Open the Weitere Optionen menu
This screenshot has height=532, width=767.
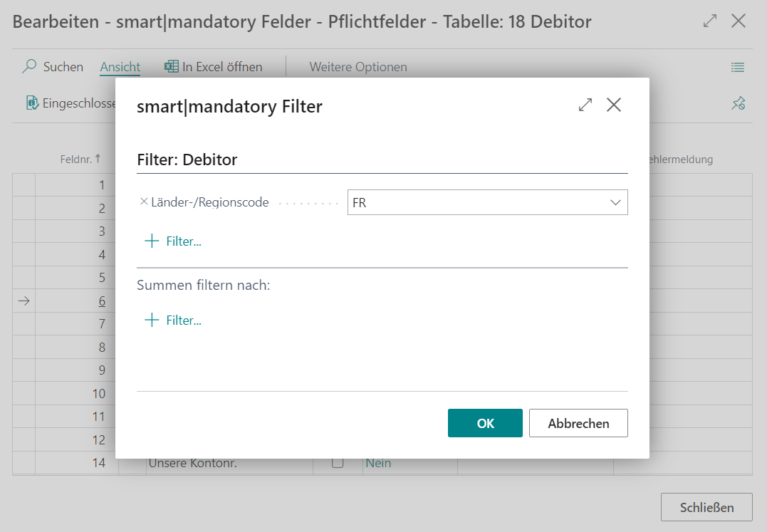tap(358, 66)
